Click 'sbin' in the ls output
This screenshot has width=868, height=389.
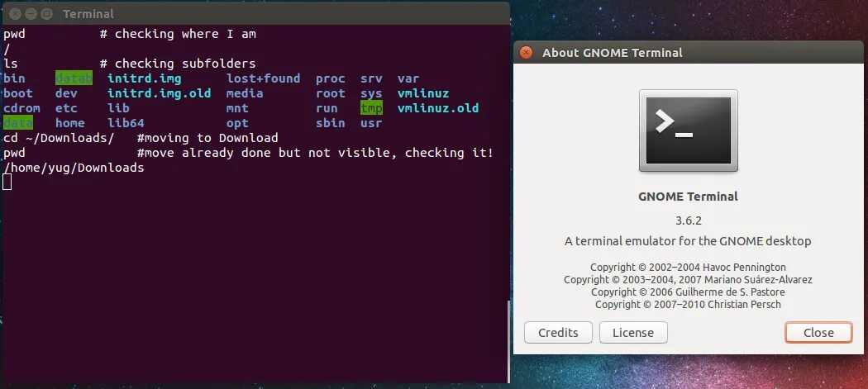[331, 123]
